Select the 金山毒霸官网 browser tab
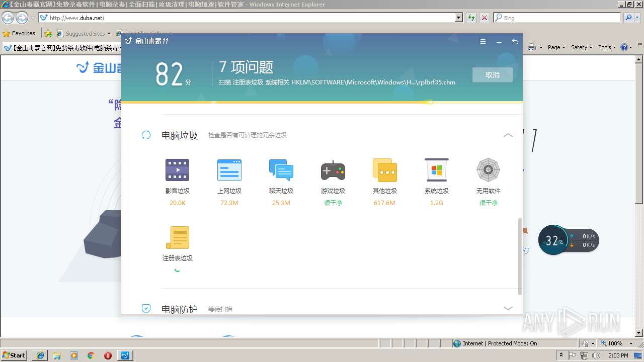The width and height of the screenshot is (644, 362). [x=62, y=48]
